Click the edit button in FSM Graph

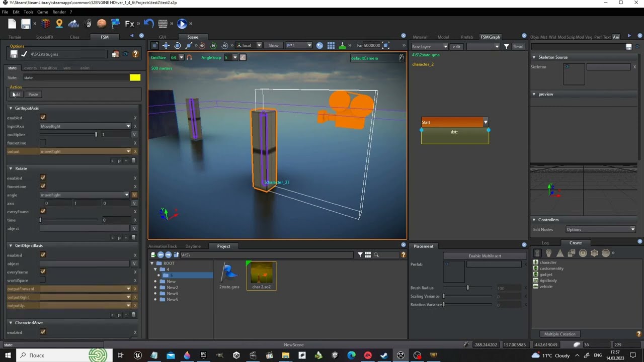[456, 47]
